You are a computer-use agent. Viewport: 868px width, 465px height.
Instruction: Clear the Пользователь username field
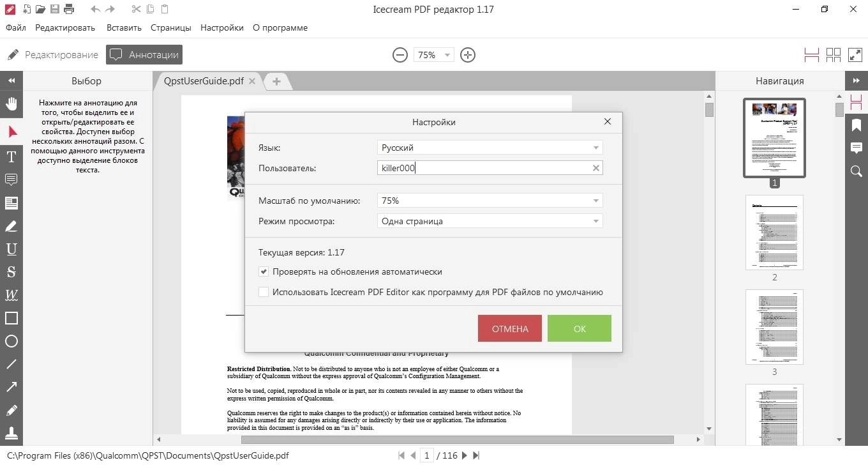click(x=596, y=168)
